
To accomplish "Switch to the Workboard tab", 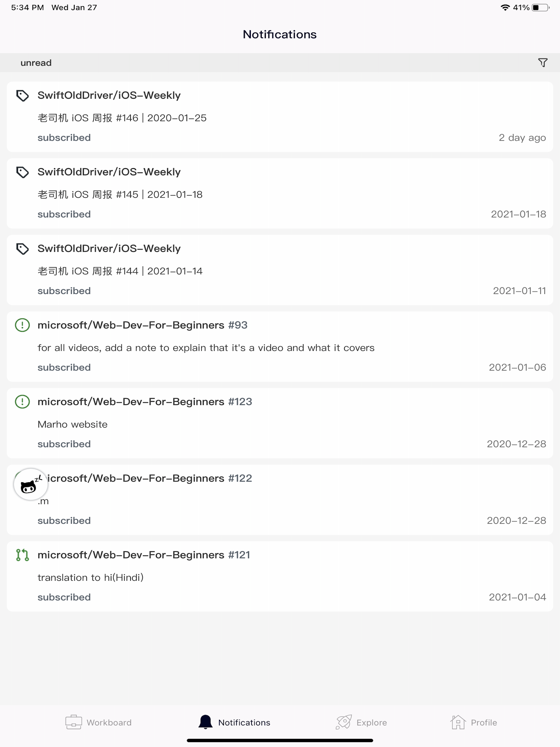I will [x=98, y=722].
